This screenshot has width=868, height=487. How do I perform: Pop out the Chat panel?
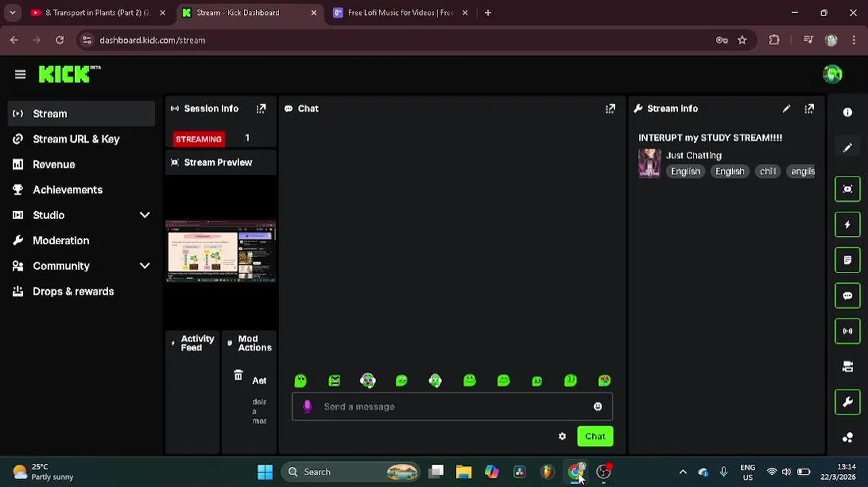[610, 108]
